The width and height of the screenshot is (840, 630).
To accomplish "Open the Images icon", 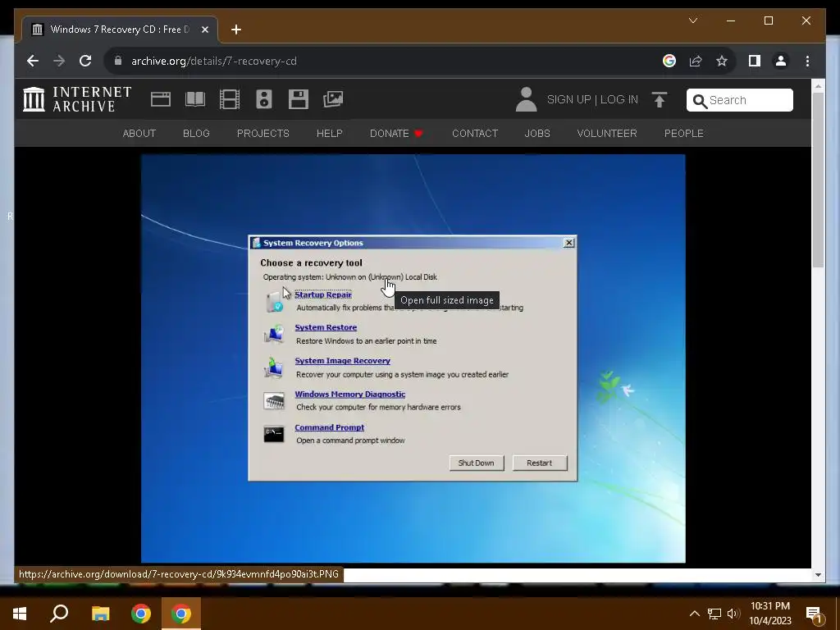I will click(x=333, y=99).
